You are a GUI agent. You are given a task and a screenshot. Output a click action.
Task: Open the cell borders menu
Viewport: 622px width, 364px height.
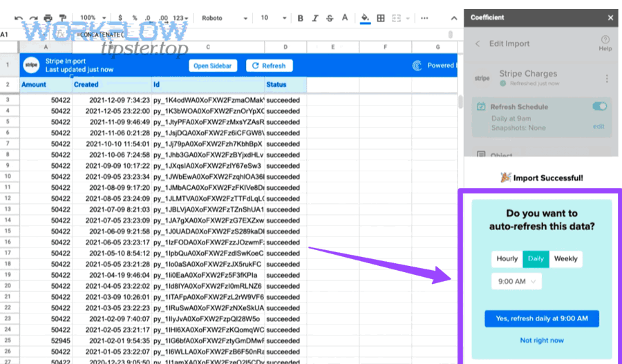pos(381,18)
